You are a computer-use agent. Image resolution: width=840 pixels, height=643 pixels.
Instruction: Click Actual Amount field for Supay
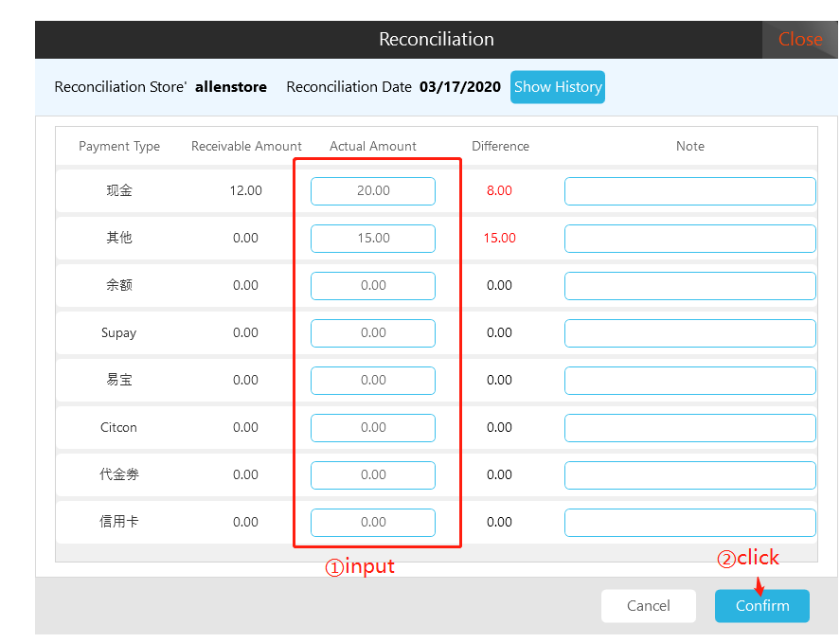373,333
